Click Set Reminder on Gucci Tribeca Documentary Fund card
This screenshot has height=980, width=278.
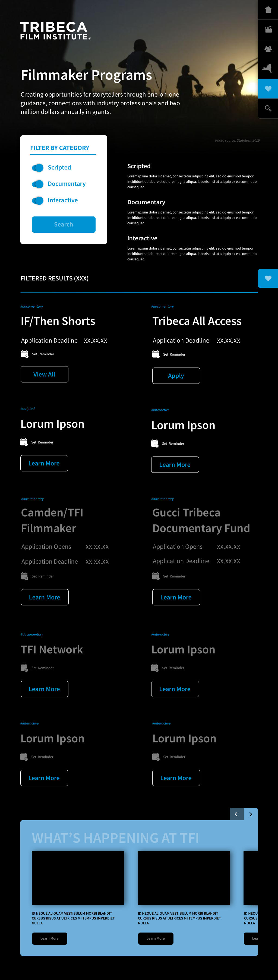pos(174,576)
